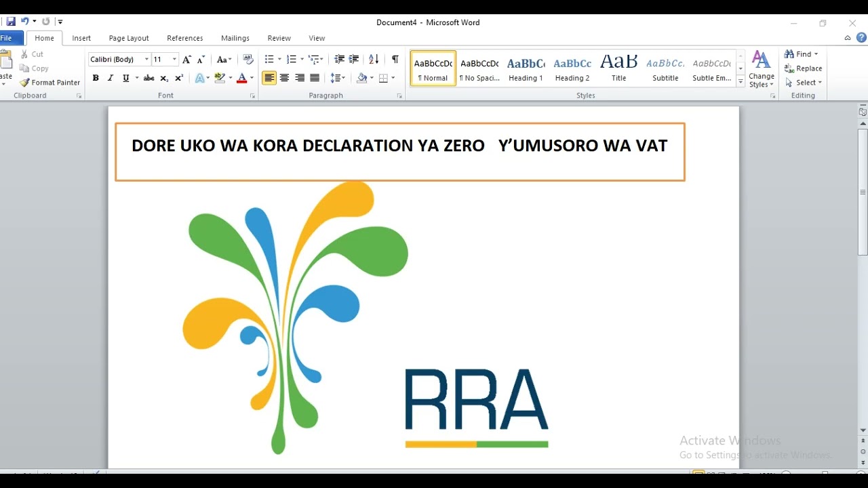Align text right
The image size is (868, 488).
(300, 79)
